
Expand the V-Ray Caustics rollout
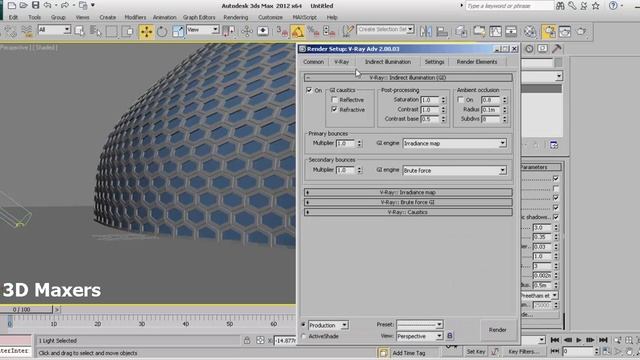pos(408,212)
